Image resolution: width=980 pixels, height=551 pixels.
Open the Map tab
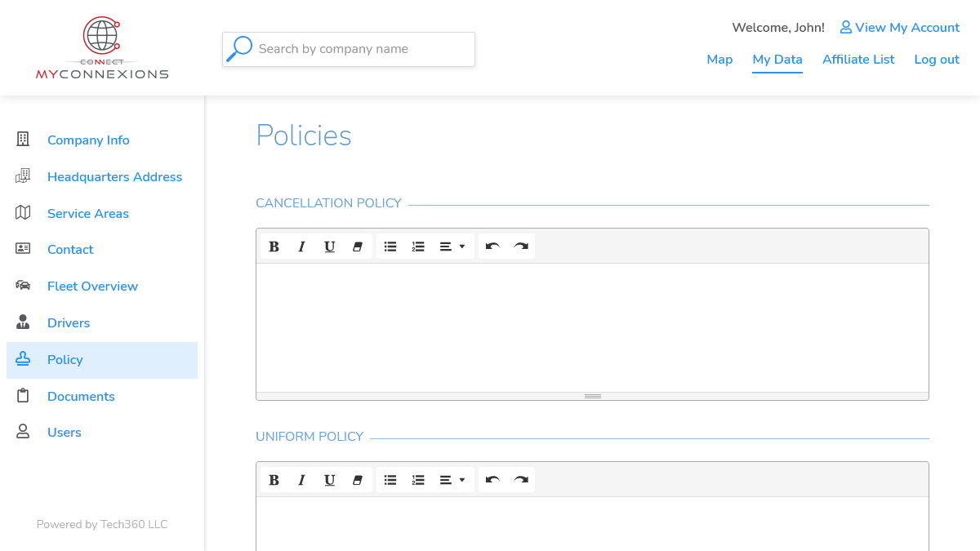719,60
